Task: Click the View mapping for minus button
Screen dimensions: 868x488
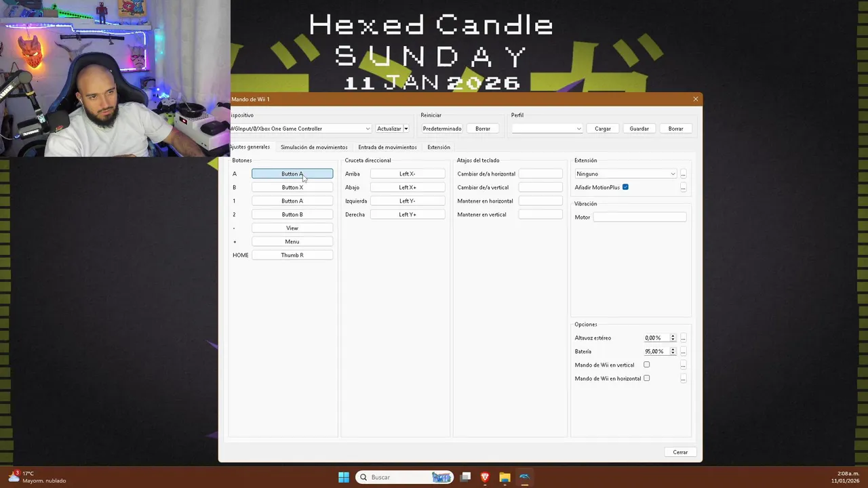Action: (292, 228)
